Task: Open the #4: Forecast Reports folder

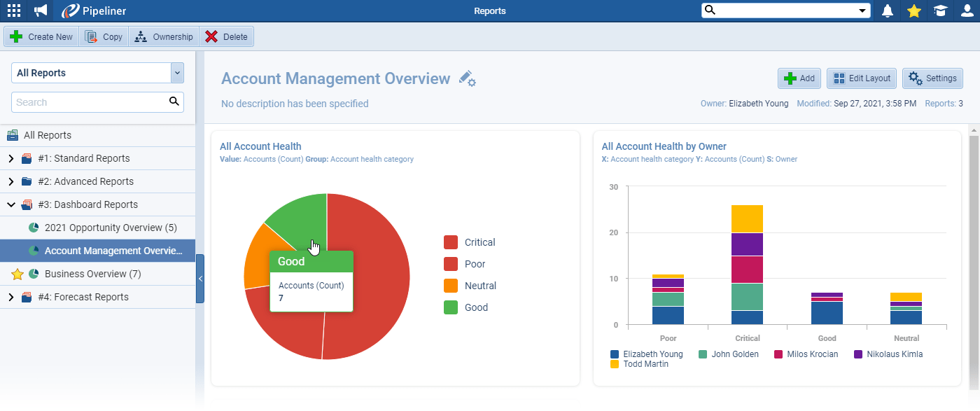Action: (x=12, y=297)
